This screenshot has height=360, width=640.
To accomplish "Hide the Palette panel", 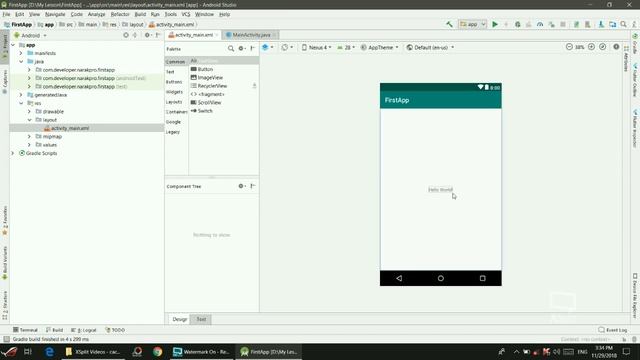I will point(253,49).
